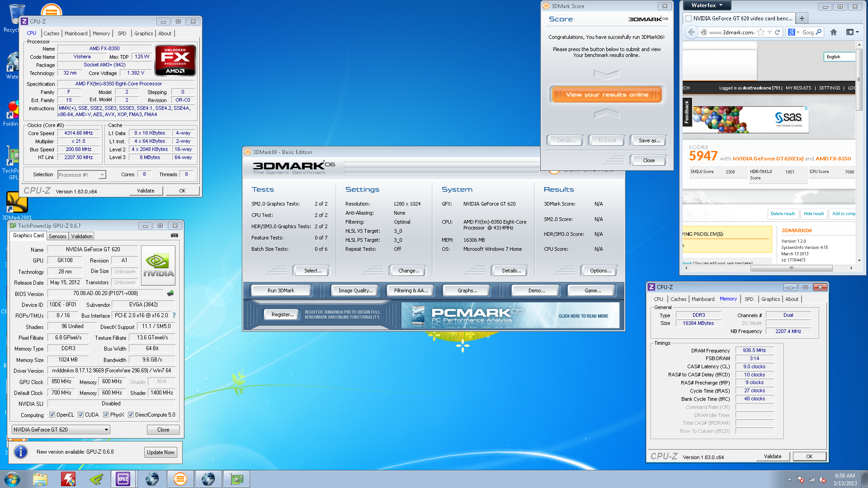Click Update Now in GPU-Z
The image size is (868, 488).
coord(160,452)
